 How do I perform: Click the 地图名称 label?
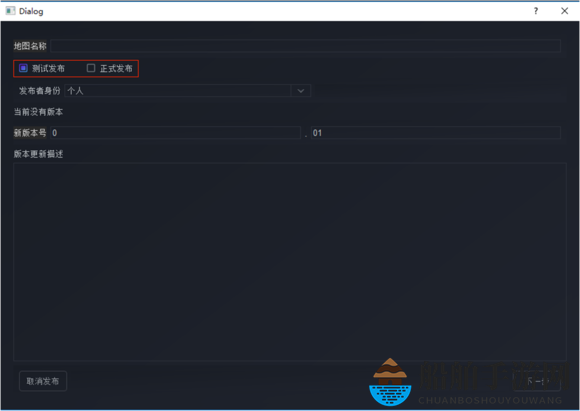tap(30, 46)
